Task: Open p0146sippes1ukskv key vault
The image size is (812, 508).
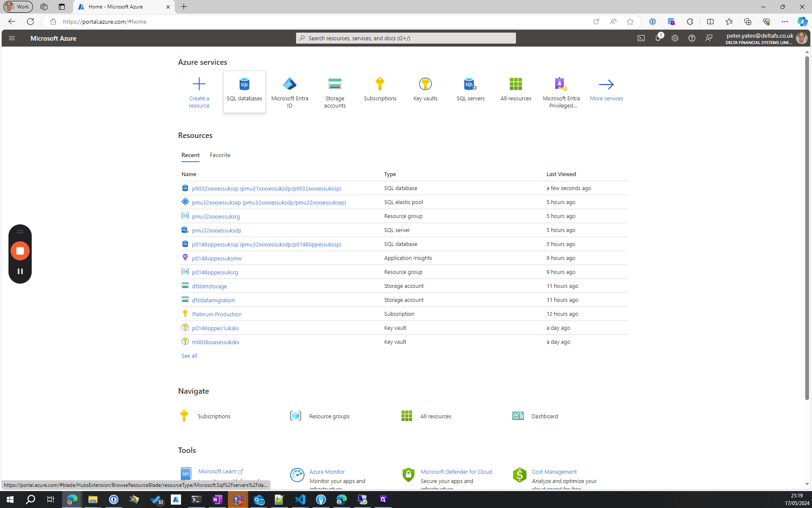Action: 215,328
